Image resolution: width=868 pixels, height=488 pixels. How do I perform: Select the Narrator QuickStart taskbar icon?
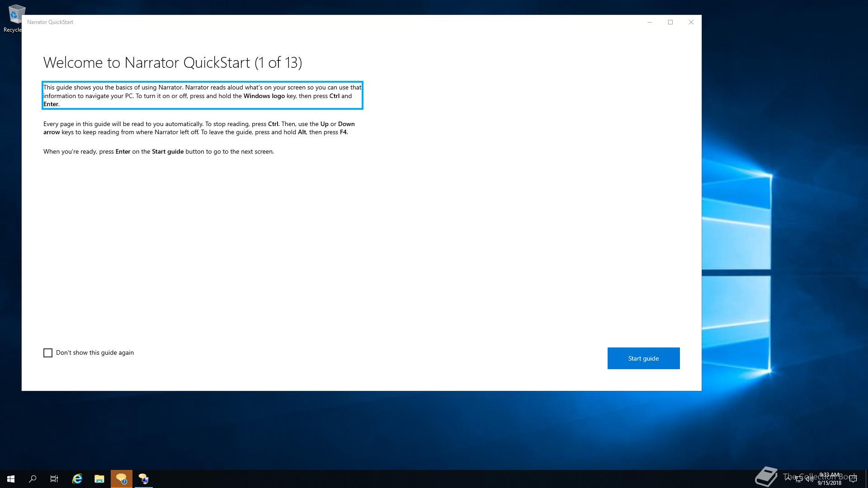pos(122,479)
